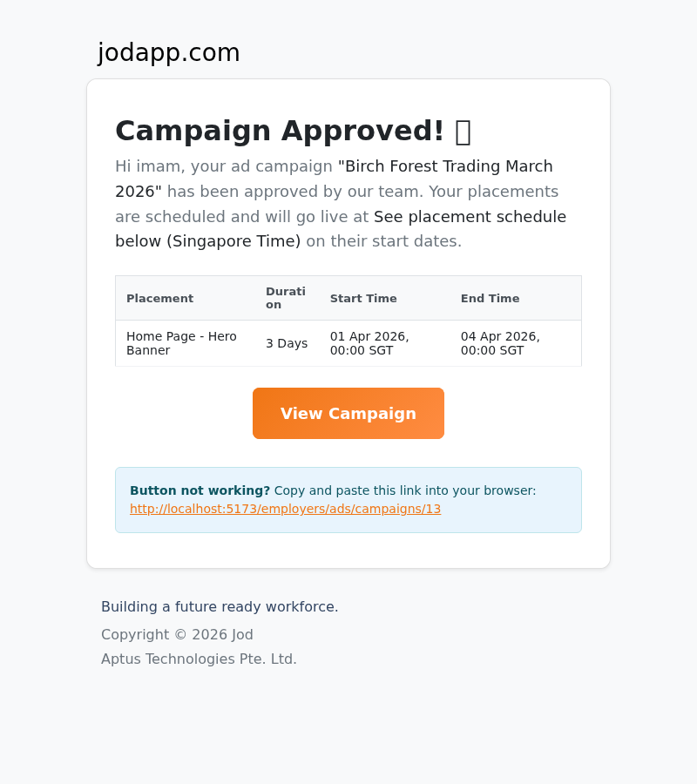The image size is (697, 784).
Task: Click the Aptus Technologies Pte. Ltd. footer text
Action: [199, 659]
